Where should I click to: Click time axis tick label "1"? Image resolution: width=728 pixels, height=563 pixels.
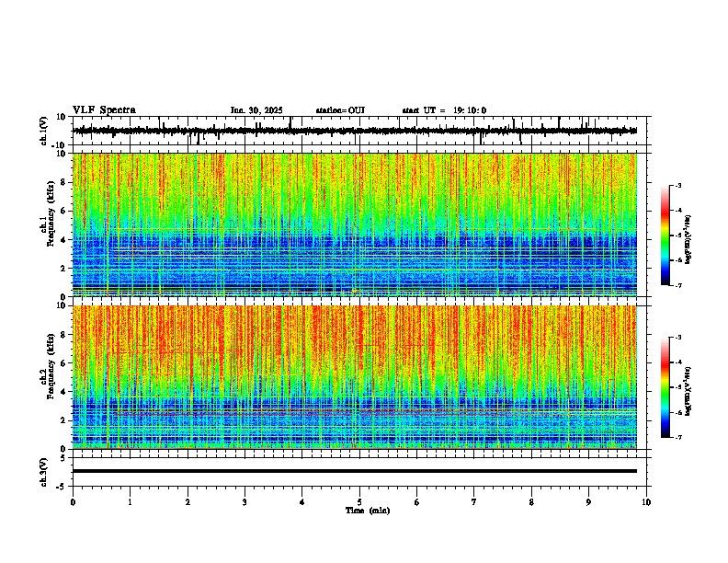(130, 502)
